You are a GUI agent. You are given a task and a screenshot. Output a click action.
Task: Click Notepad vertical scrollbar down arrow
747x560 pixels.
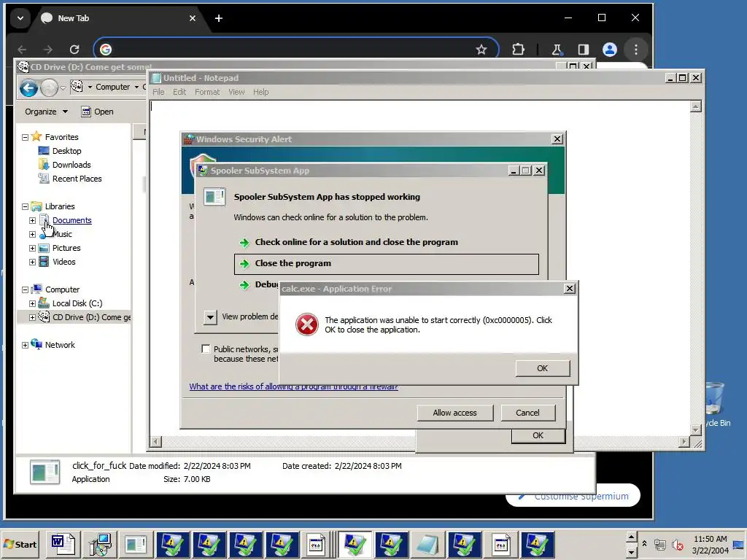(695, 430)
